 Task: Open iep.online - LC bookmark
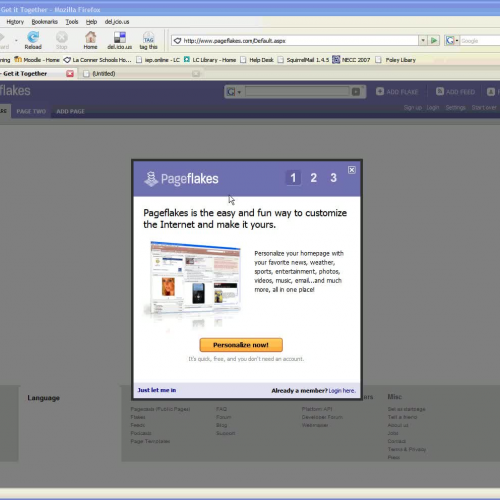pyautogui.click(x=158, y=60)
